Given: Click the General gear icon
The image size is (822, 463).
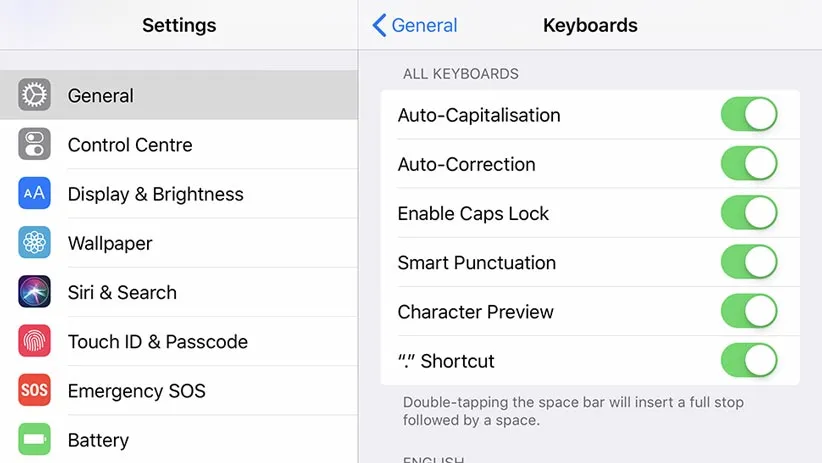Looking at the screenshot, I should pos(34,95).
